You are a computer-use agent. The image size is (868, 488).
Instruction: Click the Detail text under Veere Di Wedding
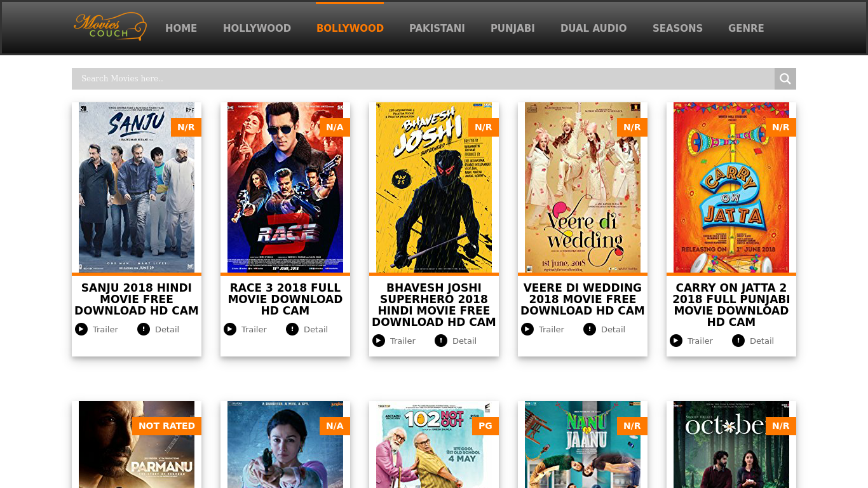(613, 329)
